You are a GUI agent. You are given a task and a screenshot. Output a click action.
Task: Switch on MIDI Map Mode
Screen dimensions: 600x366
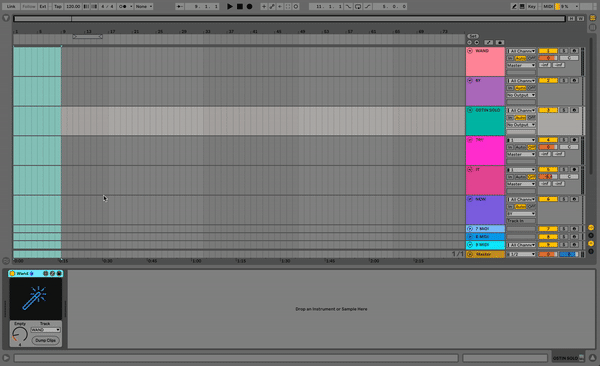click(548, 7)
